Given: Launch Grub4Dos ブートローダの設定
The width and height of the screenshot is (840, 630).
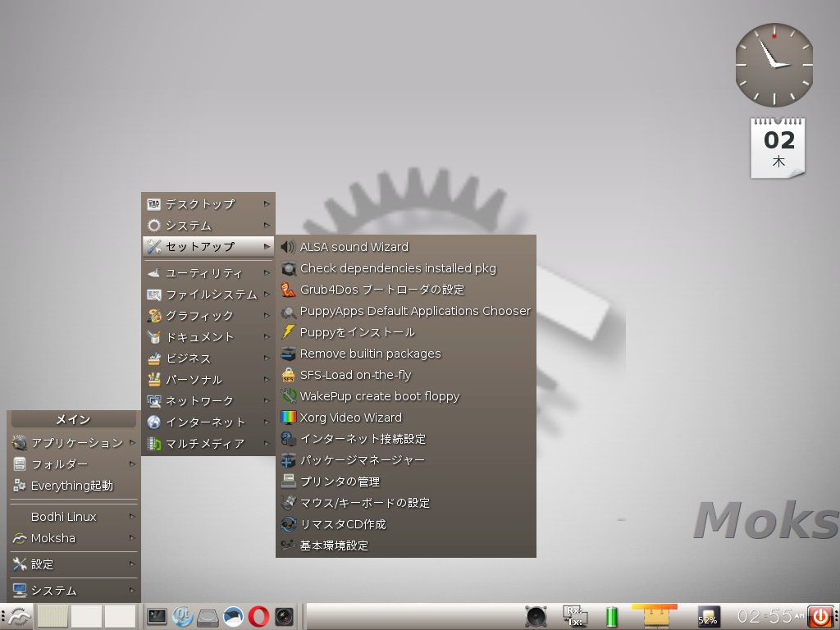Looking at the screenshot, I should (381, 290).
